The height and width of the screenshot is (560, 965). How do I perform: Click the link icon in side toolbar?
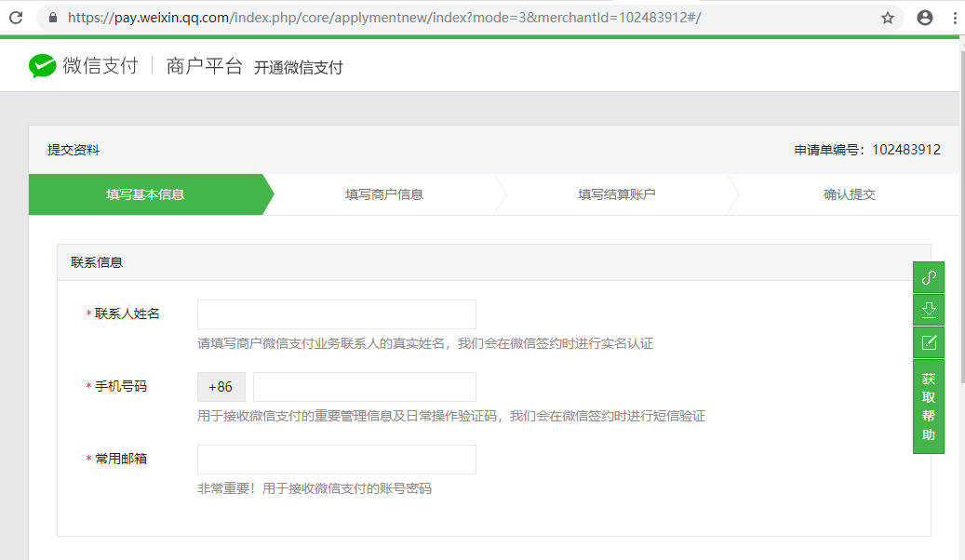click(929, 277)
